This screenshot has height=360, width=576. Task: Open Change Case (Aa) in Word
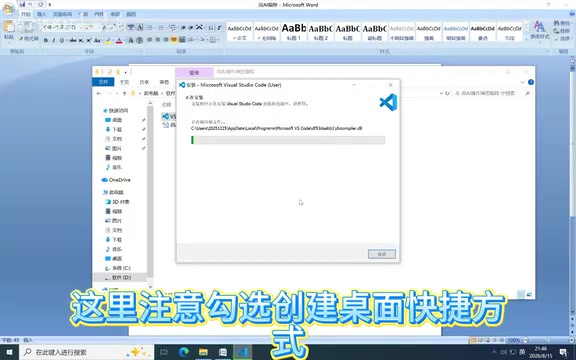pos(97,40)
